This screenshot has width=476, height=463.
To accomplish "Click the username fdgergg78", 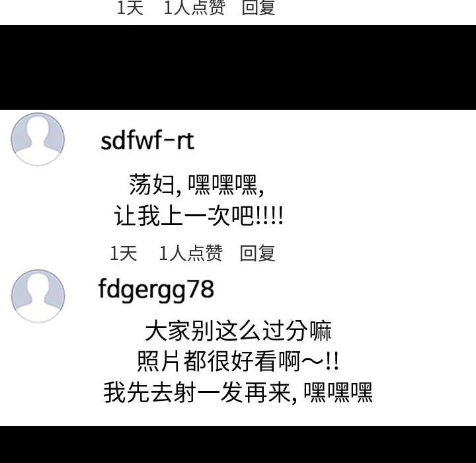I will (156, 290).
